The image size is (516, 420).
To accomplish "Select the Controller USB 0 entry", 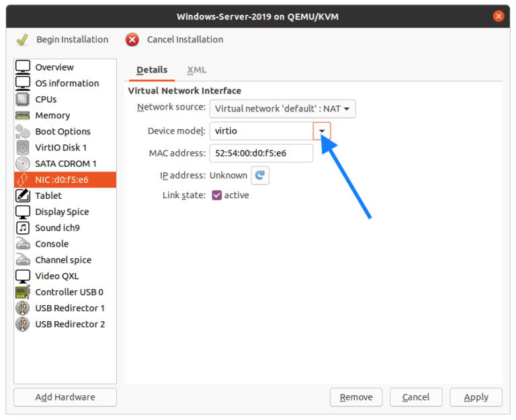I will point(65,292).
